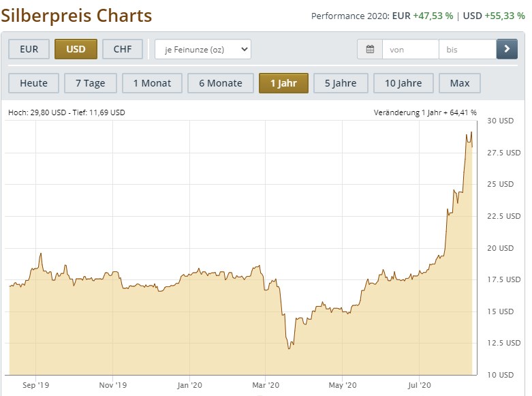Select the USD currency button
This screenshot has height=396, width=532.
tap(76, 49)
